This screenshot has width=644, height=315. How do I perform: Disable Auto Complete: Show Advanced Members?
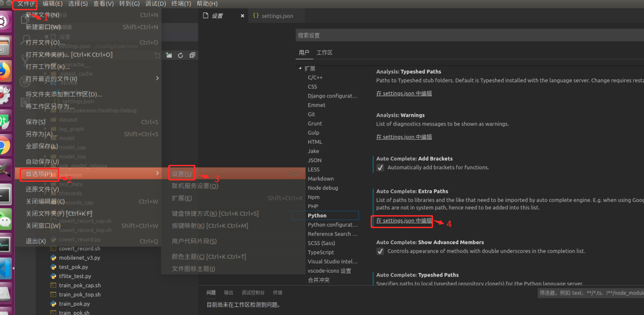click(380, 251)
